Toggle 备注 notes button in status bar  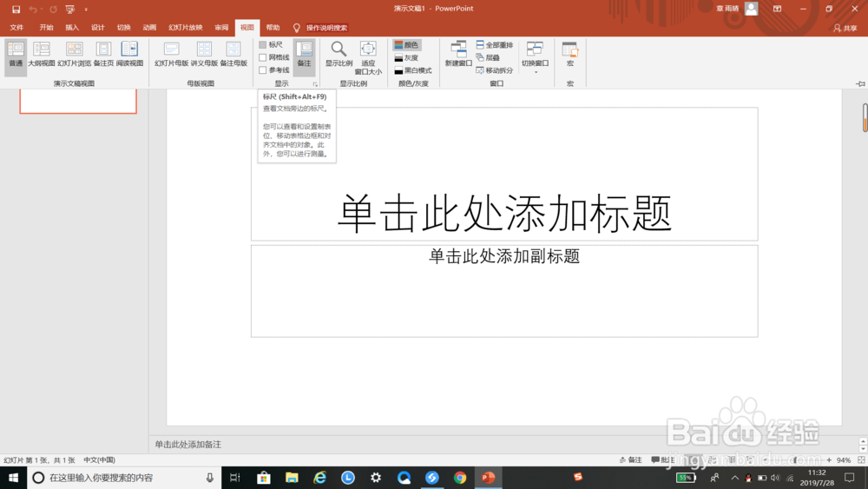point(630,459)
